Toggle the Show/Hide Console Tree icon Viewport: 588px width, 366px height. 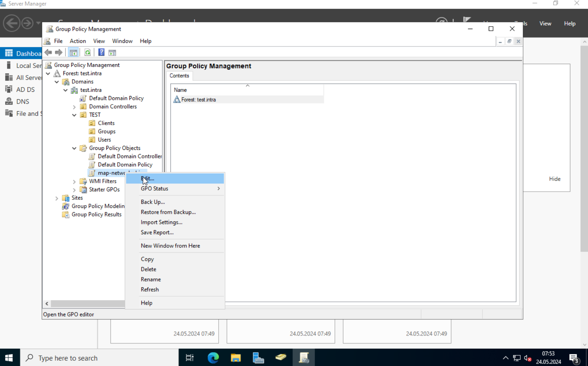73,52
